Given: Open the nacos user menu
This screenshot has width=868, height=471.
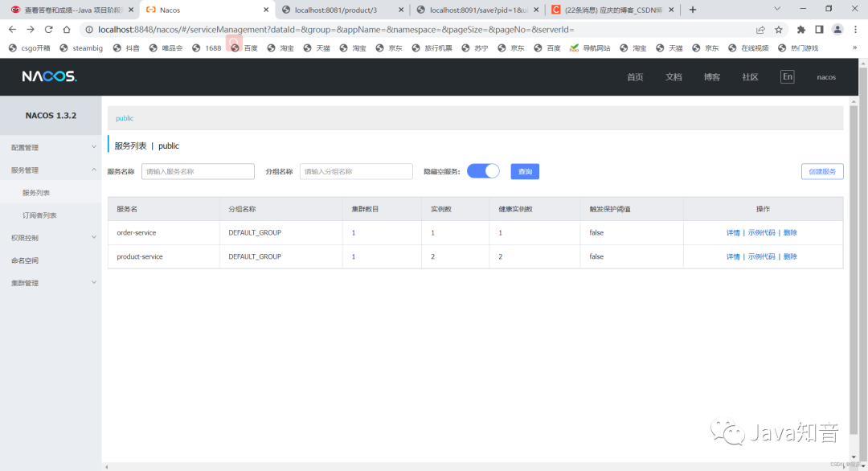Looking at the screenshot, I should [826, 77].
